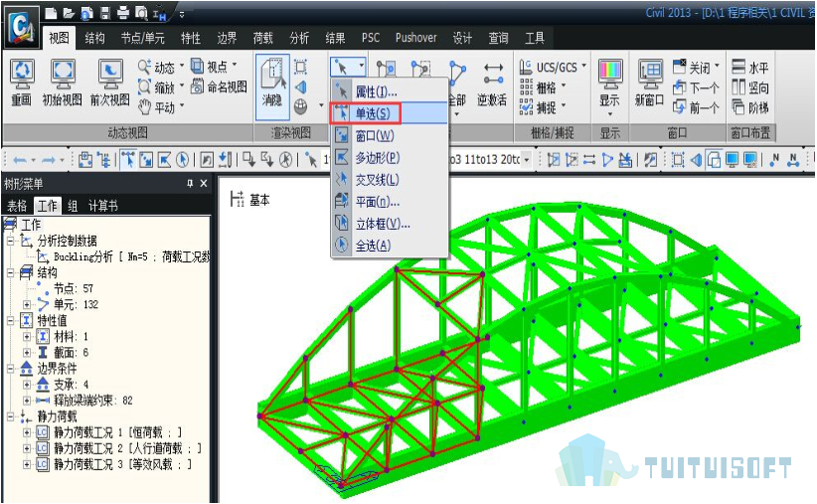Choose 交叉线(L) from the selection menu
The width and height of the screenshot is (817, 504).
(x=390, y=179)
